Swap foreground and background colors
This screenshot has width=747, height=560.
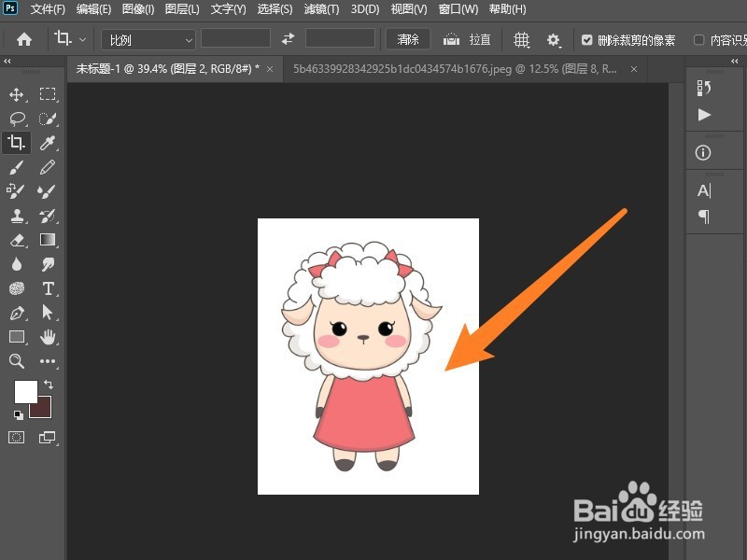[49, 385]
